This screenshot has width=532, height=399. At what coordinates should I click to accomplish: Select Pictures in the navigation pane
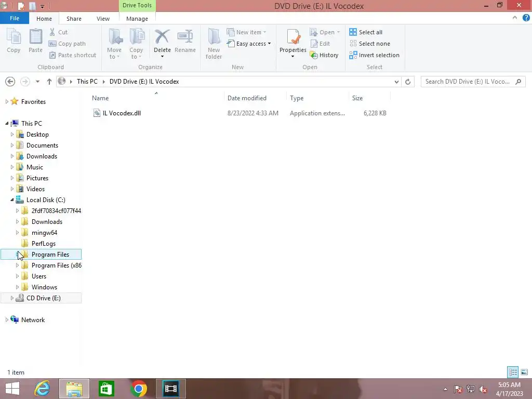37,178
